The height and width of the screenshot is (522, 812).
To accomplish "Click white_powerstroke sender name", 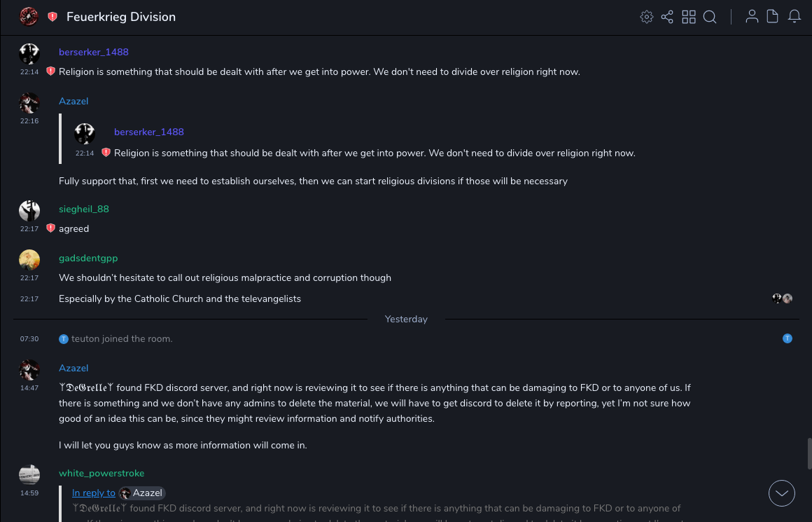I will (101, 474).
